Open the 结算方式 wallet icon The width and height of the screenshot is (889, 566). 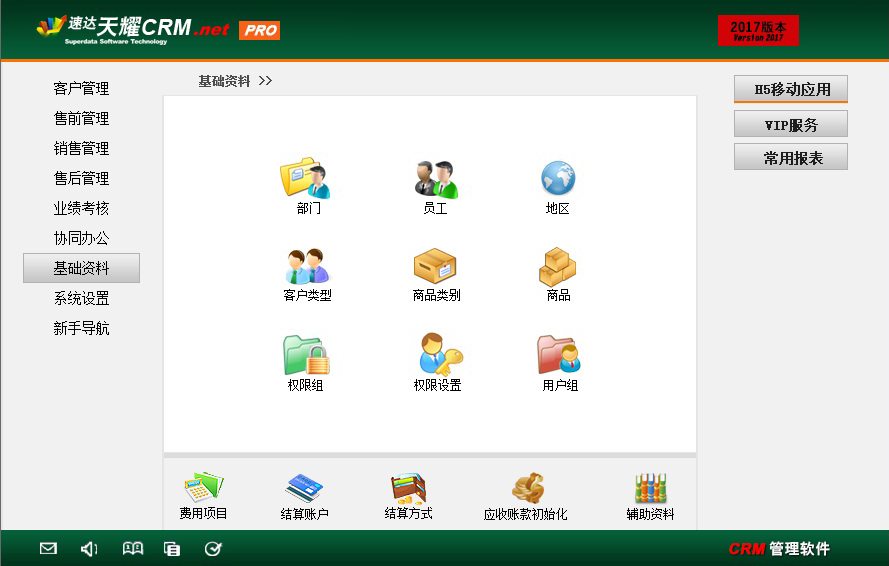point(408,489)
